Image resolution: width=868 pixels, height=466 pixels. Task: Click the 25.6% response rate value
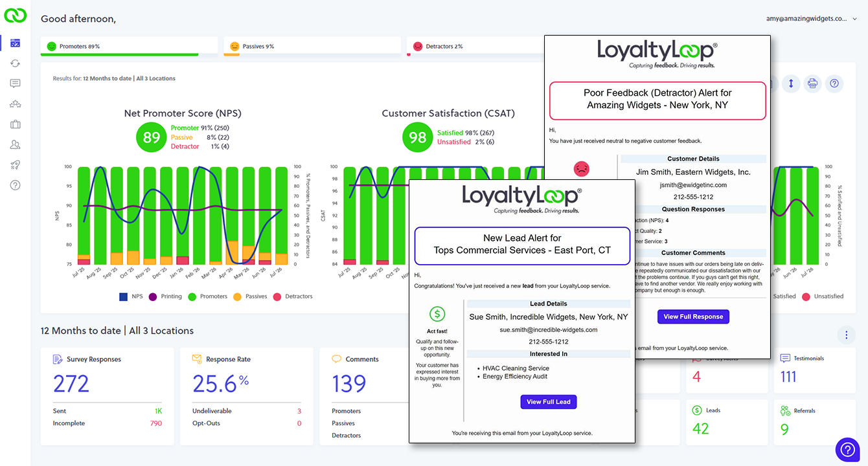(x=220, y=384)
